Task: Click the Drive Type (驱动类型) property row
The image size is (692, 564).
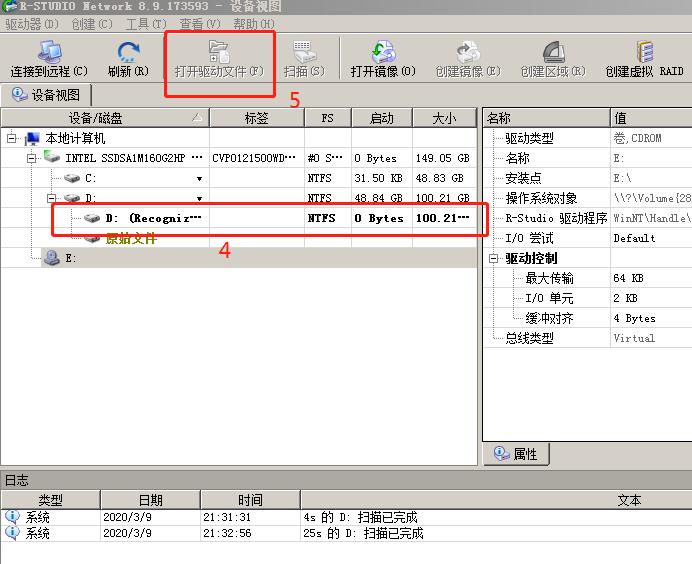Action: [x=588, y=138]
